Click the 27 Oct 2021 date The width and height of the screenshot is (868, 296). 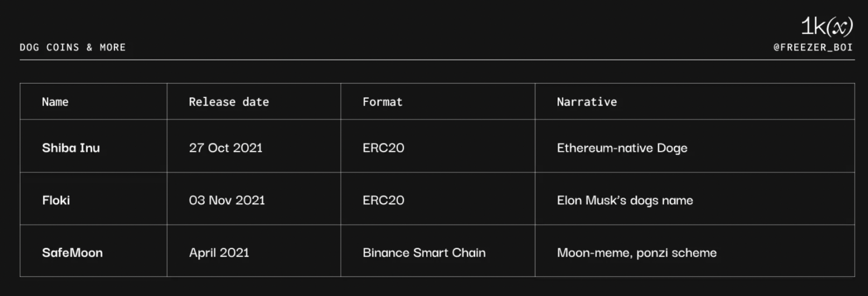225,148
